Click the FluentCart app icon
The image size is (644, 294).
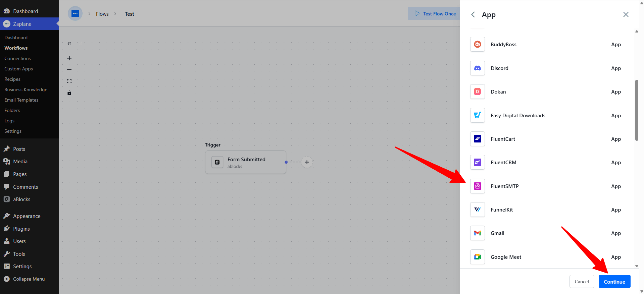click(477, 139)
